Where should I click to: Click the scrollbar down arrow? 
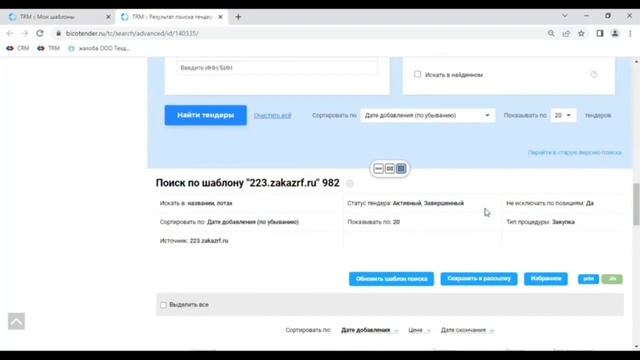pos(636,347)
